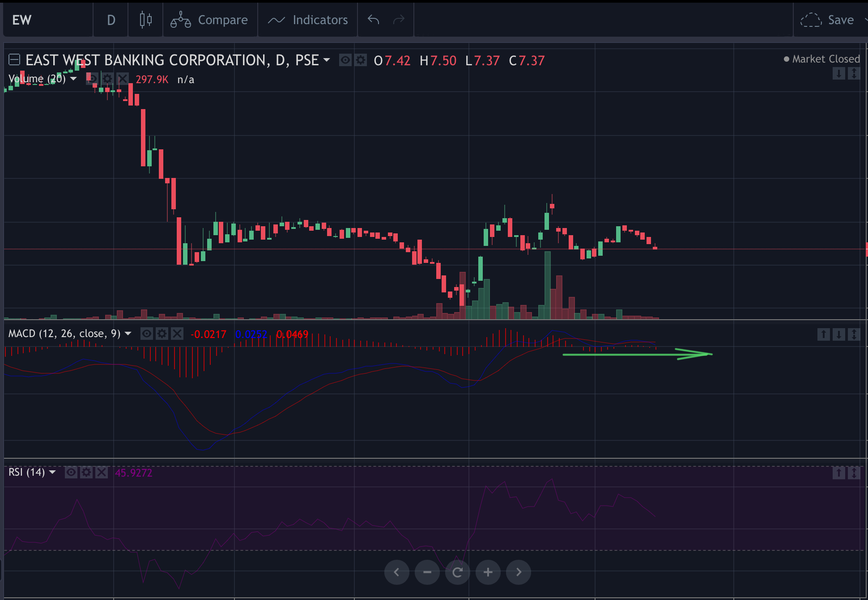Click the EAST WEST BANKING CORPORATION title

pyautogui.click(x=148, y=60)
